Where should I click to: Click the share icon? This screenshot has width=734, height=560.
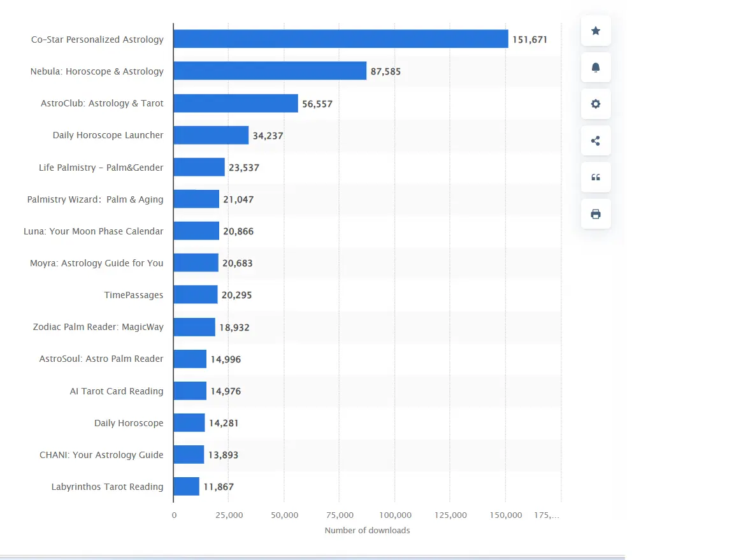point(596,141)
